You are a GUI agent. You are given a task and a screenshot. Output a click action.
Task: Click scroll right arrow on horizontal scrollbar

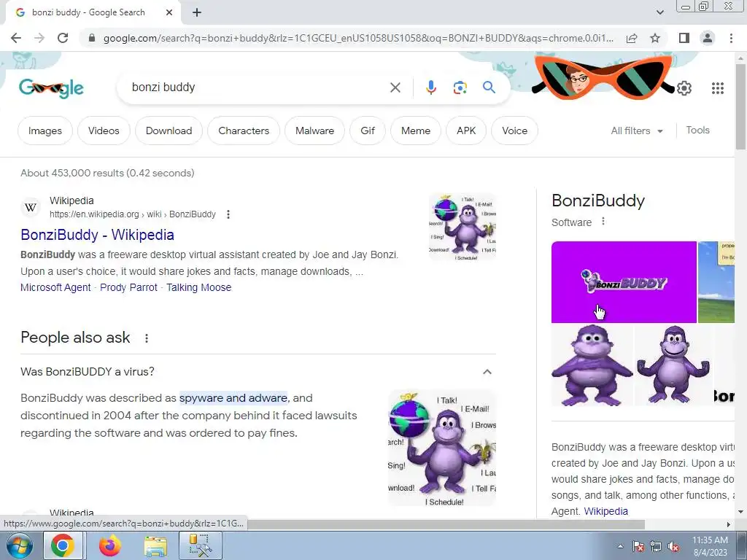coord(729,524)
